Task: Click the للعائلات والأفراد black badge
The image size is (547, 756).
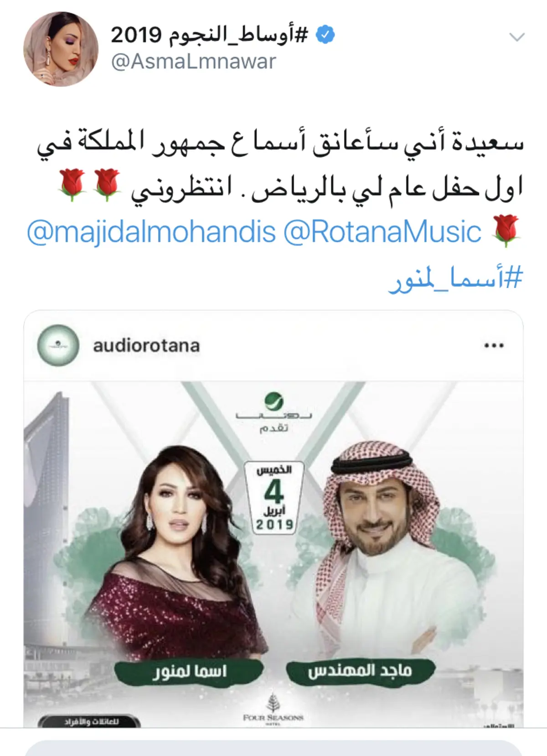Action: 89,721
